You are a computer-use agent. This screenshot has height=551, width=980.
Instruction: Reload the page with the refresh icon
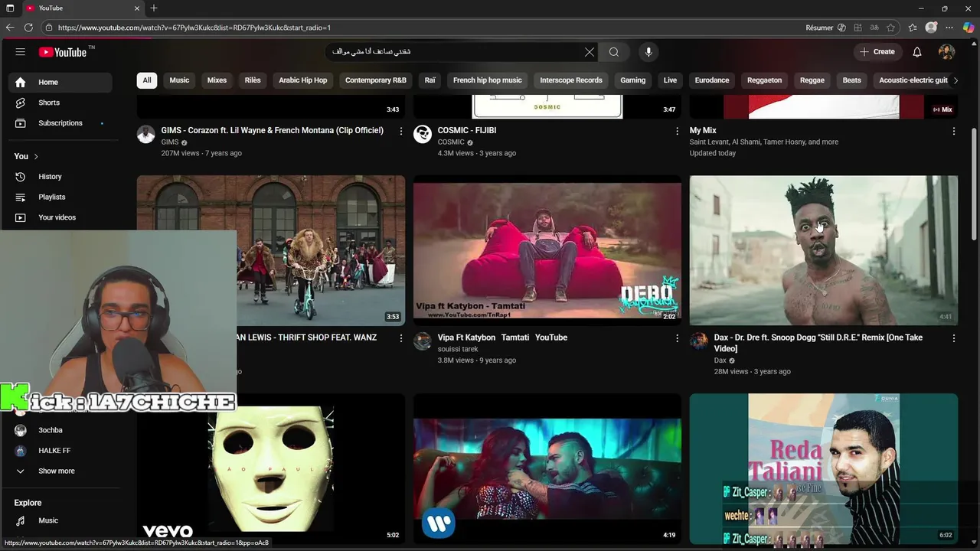(x=28, y=28)
